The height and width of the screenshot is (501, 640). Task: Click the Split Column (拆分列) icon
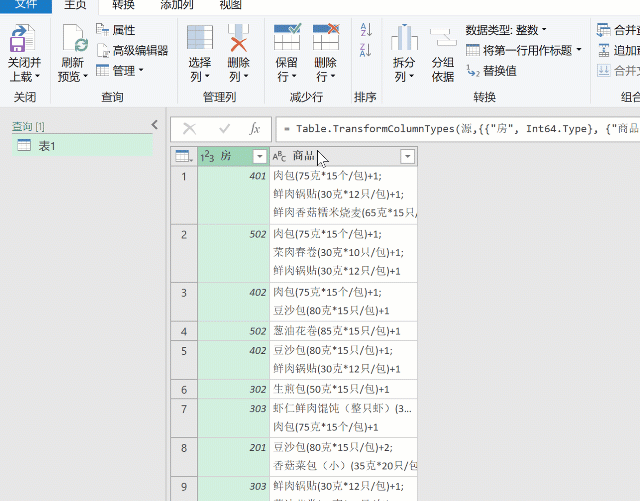point(404,38)
